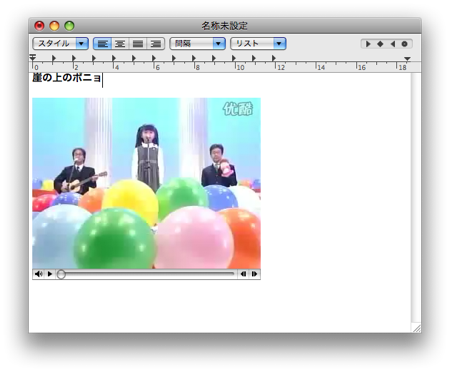Open the 間隔 (Spacing) dropdown
The width and height of the screenshot is (450, 372).
[x=198, y=43]
